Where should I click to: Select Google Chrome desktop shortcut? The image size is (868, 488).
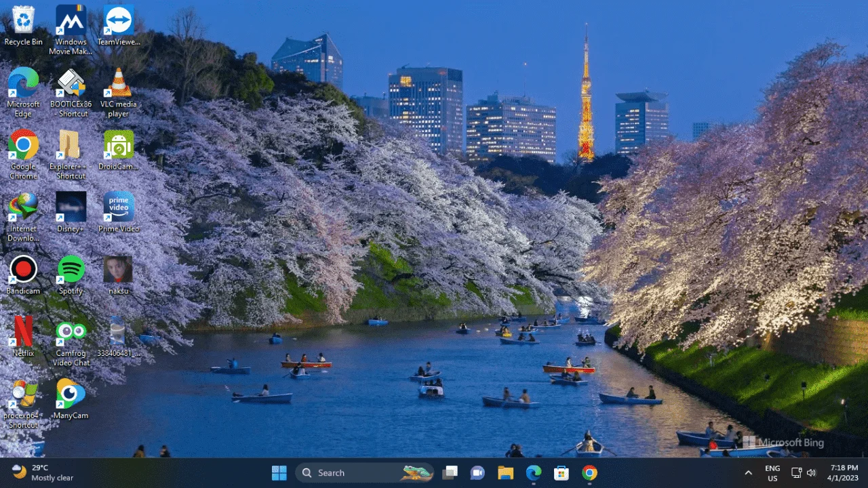tap(23, 155)
